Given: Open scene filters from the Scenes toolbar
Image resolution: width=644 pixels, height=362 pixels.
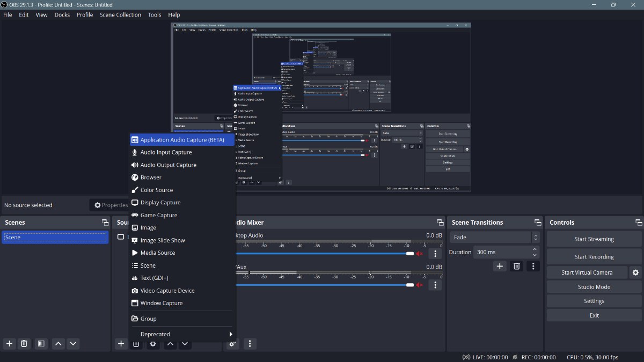Looking at the screenshot, I should coord(41,344).
